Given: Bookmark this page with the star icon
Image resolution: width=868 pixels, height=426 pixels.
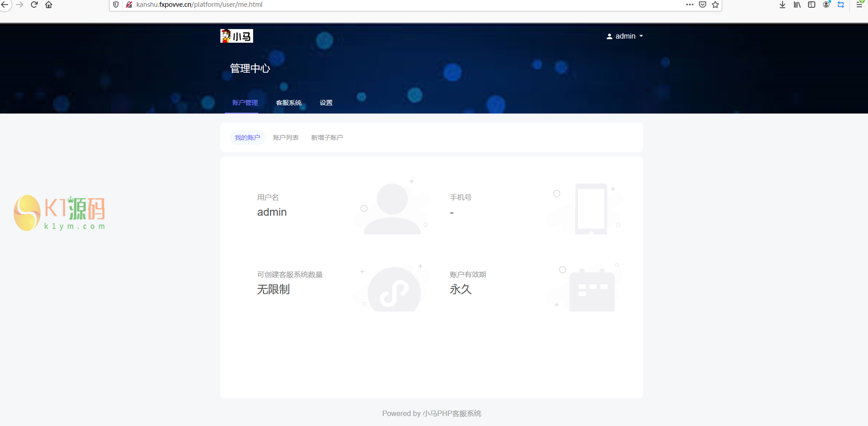Looking at the screenshot, I should pyautogui.click(x=715, y=5).
